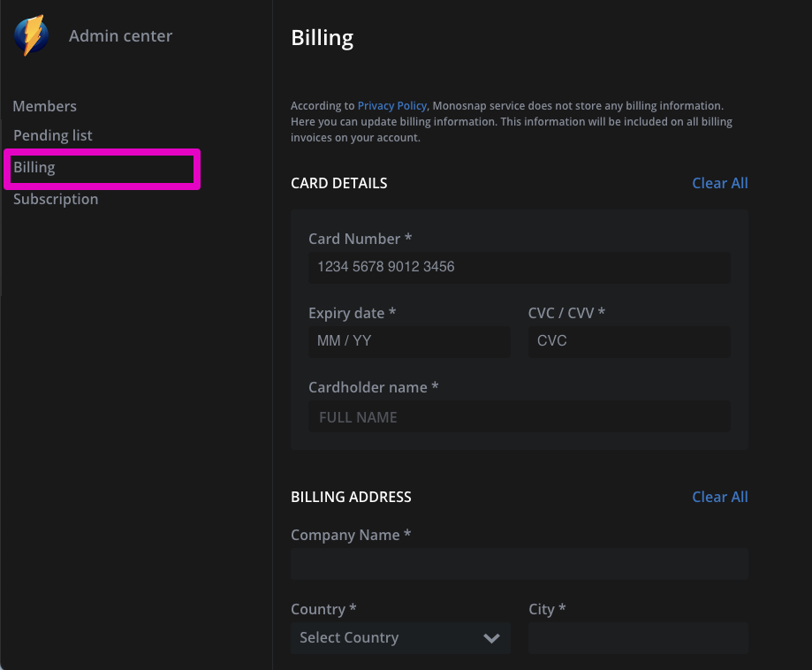Click the CARD DETAILS section heading
Screen dimensions: 812x670
[339, 183]
